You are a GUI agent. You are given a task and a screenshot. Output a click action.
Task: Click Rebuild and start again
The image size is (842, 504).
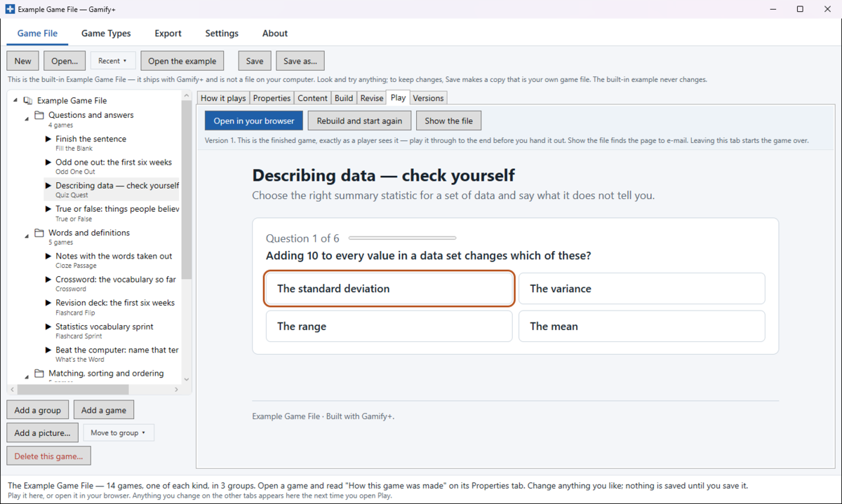(359, 121)
